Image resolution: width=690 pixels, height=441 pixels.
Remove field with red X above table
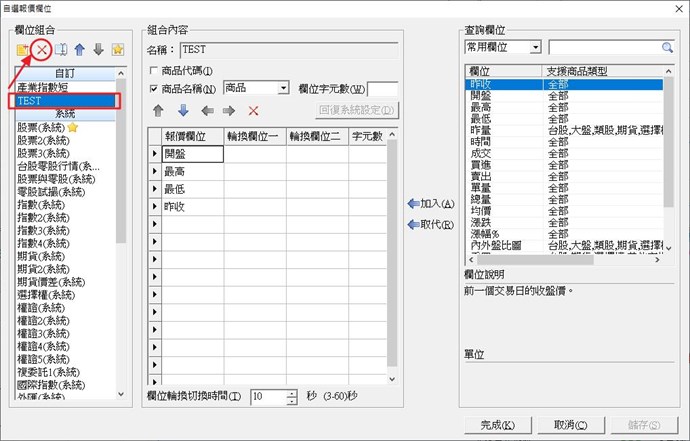(253, 111)
